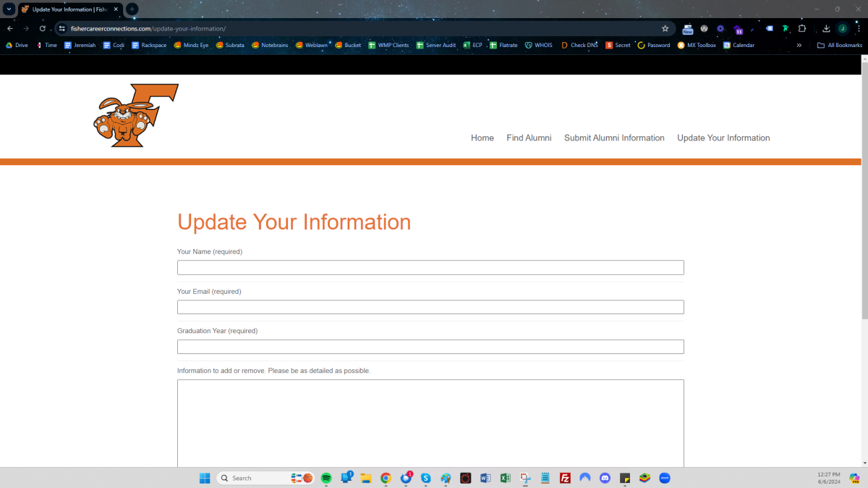This screenshot has height=488, width=868.
Task: Reload the page using the refresh icon
Action: (43, 28)
